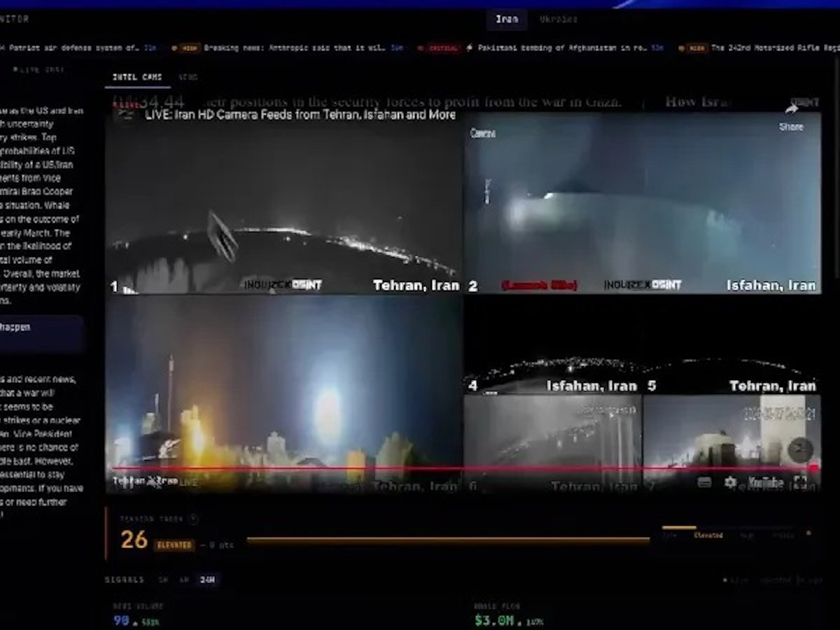Screen dimensions: 840x630
Task: Click the info icon beside Tension Index
Action: pos(193,519)
